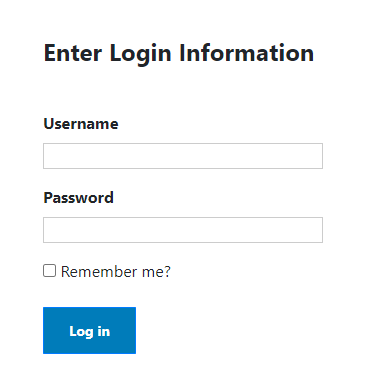Click the word 'Login' in the heading
377x390 pixels.
coord(140,54)
